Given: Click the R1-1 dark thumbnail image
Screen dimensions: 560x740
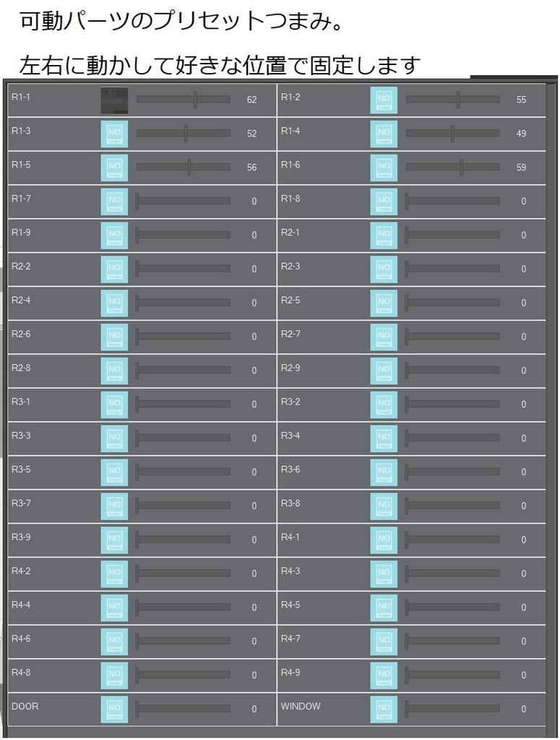Looking at the screenshot, I should click(114, 100).
